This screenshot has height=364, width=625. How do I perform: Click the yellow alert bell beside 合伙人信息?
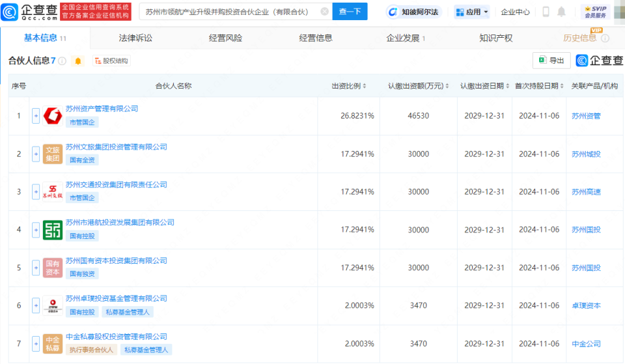point(78,61)
